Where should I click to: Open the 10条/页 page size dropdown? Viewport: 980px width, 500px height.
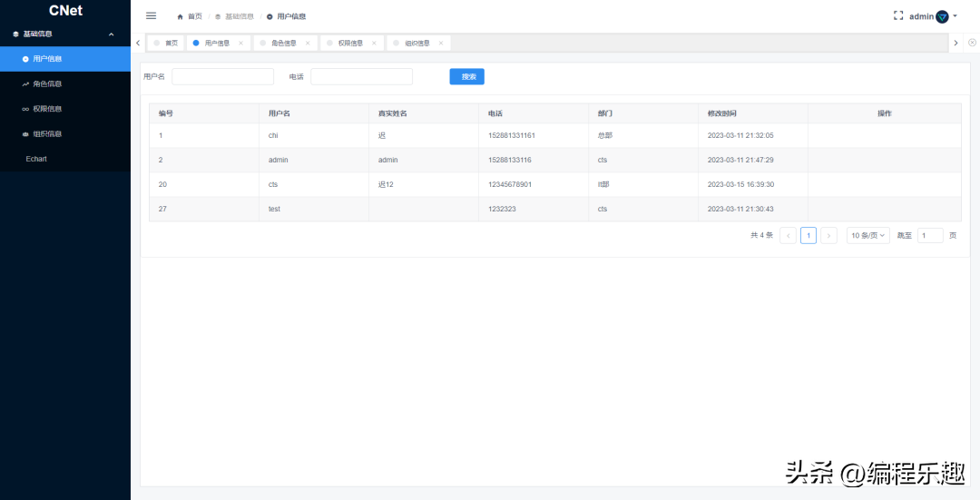click(x=868, y=235)
